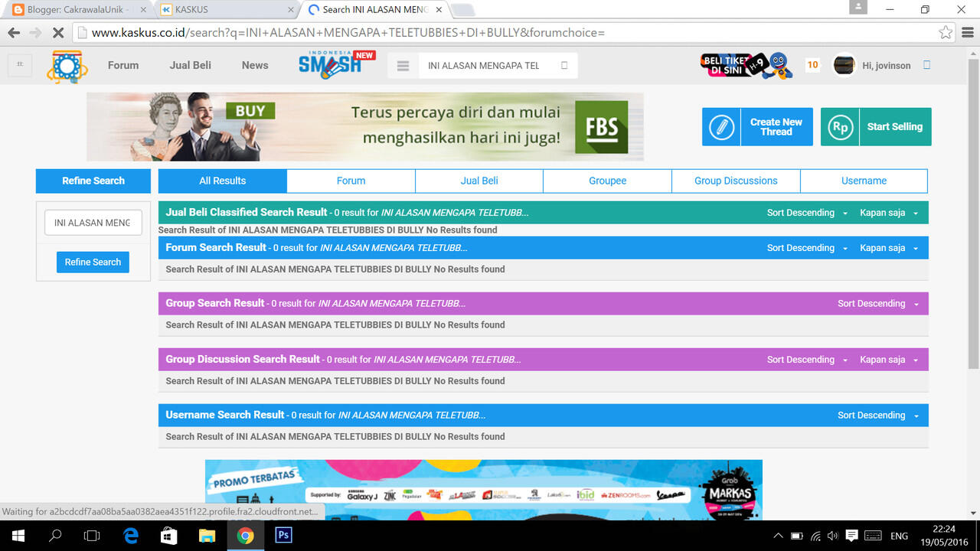Close the KASKUS browser tab
The image size is (980, 551).
click(292, 10)
